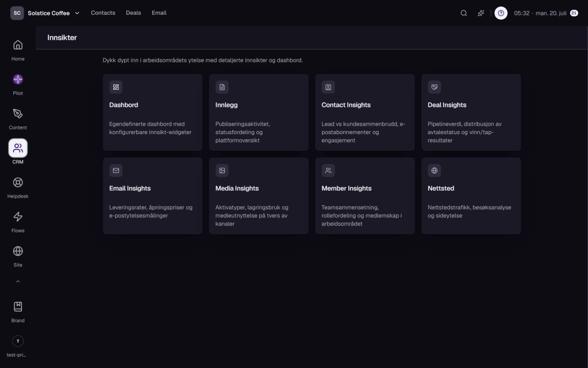Switch to the Contacts menu item
This screenshot has width=588, height=368.
[103, 13]
